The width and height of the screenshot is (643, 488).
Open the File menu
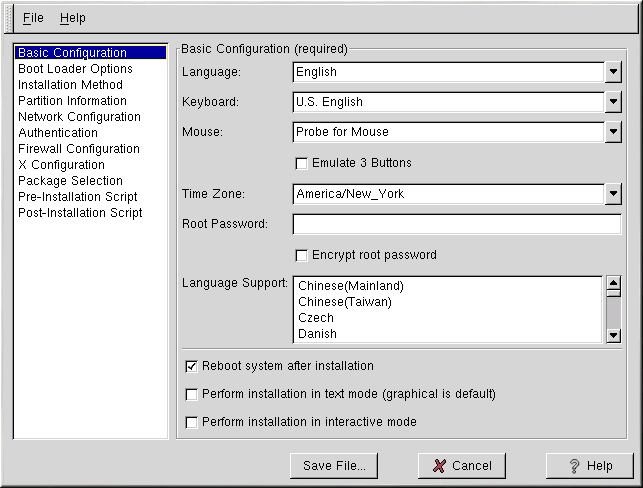pos(33,18)
